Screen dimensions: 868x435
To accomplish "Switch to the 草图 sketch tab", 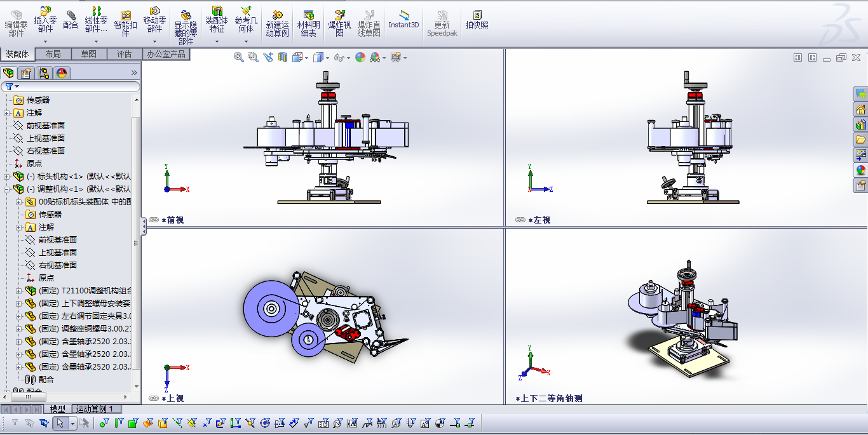I will 89,55.
